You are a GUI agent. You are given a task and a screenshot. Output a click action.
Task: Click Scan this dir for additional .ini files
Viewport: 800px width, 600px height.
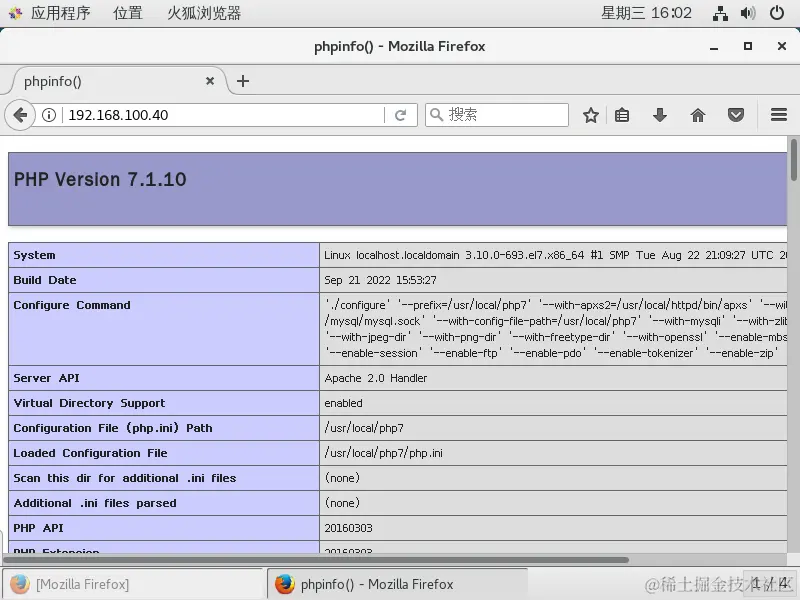pyautogui.click(x=125, y=478)
